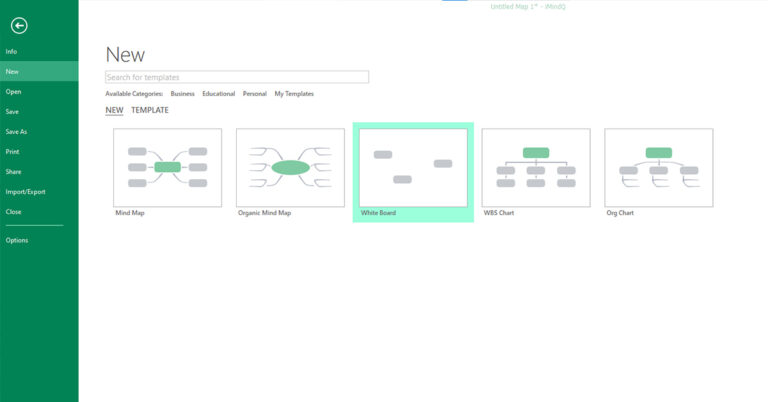The height and width of the screenshot is (402, 768).
Task: Select the Organic Mind Map thumbnail
Action: pyautogui.click(x=290, y=167)
